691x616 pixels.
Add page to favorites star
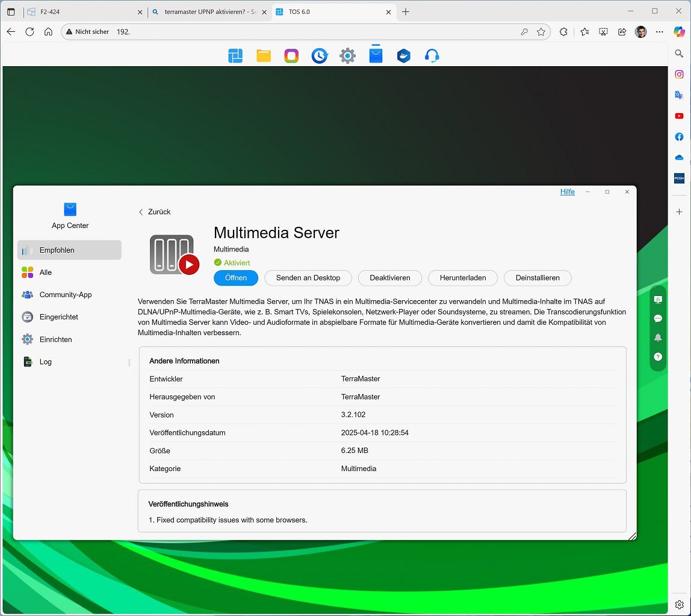[x=541, y=32]
